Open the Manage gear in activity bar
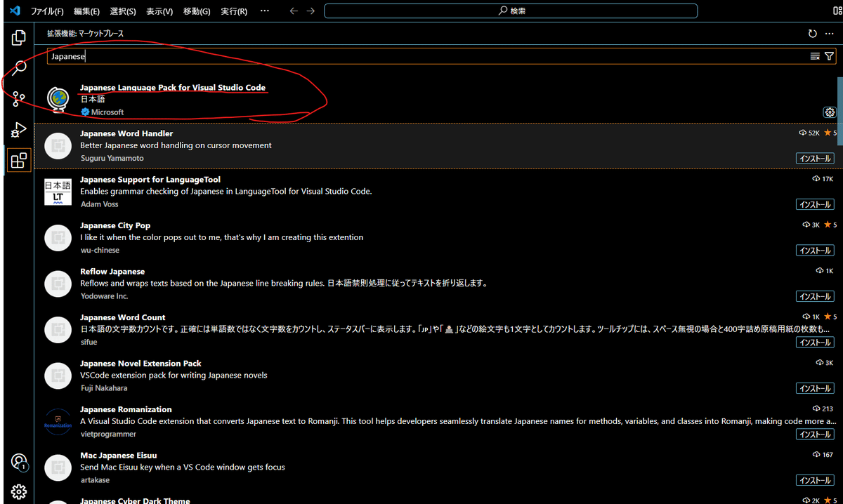The height and width of the screenshot is (504, 843). tap(19, 491)
